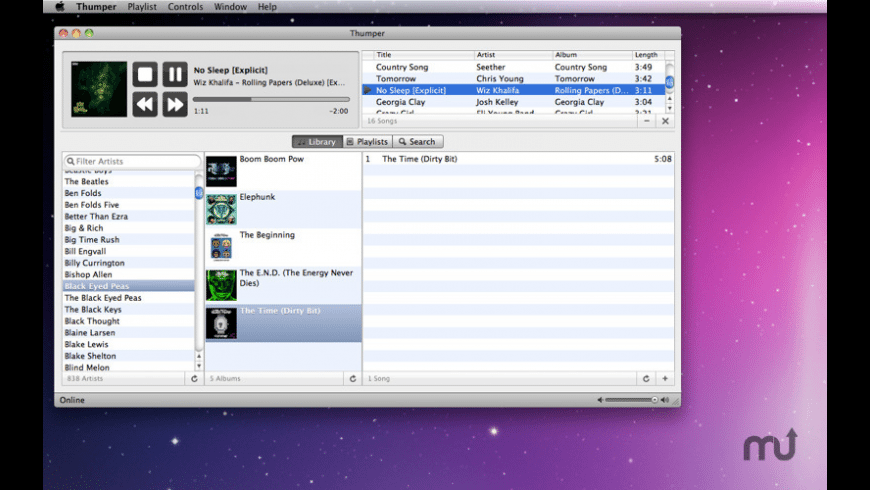Open The Beginning album

tap(284, 247)
